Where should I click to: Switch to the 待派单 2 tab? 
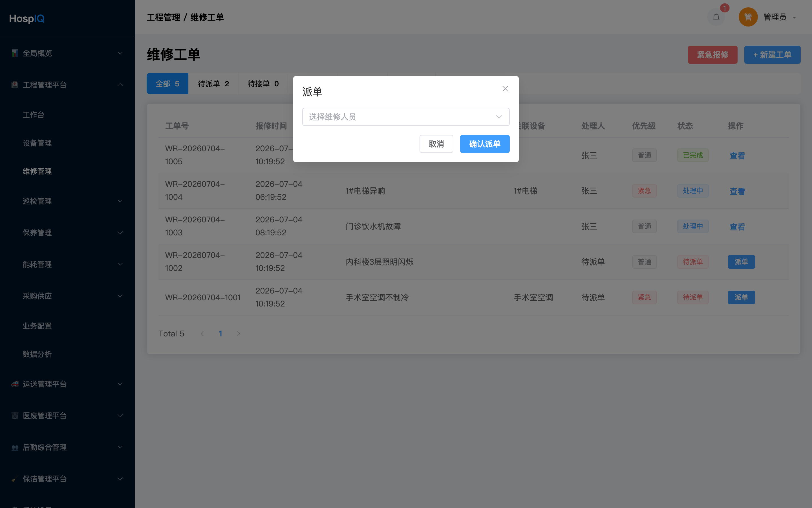(x=213, y=84)
